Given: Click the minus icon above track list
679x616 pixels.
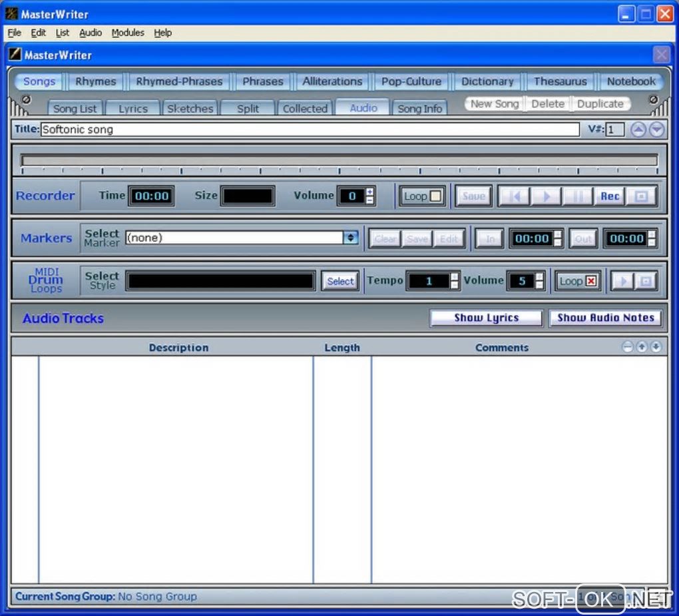Looking at the screenshot, I should tap(628, 347).
